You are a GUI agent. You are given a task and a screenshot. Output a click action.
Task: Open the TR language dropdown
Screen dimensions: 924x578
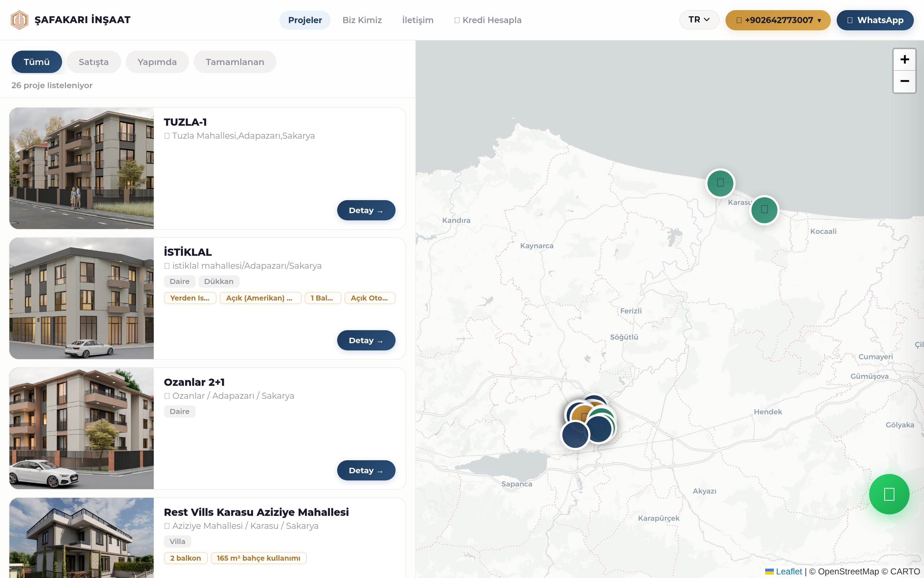click(x=699, y=20)
